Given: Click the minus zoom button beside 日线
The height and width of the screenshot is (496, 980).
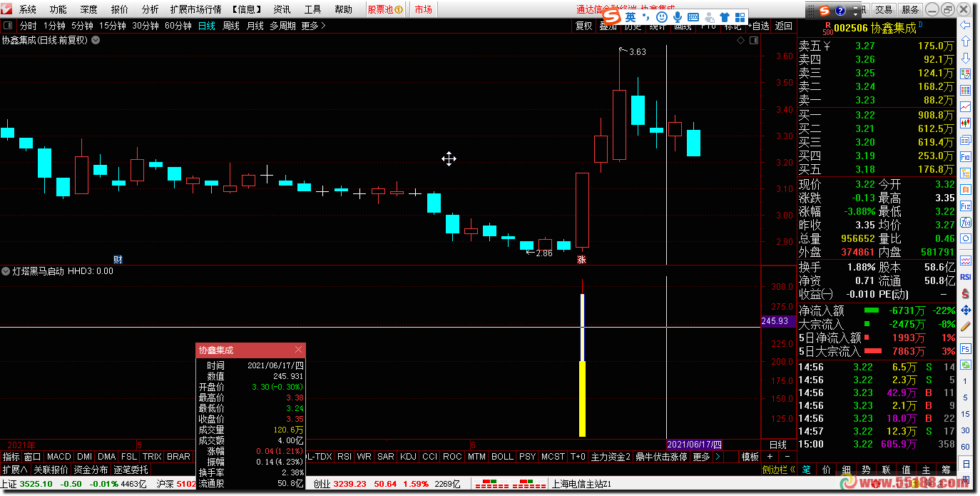Looking at the screenshot, I should 787,457.
